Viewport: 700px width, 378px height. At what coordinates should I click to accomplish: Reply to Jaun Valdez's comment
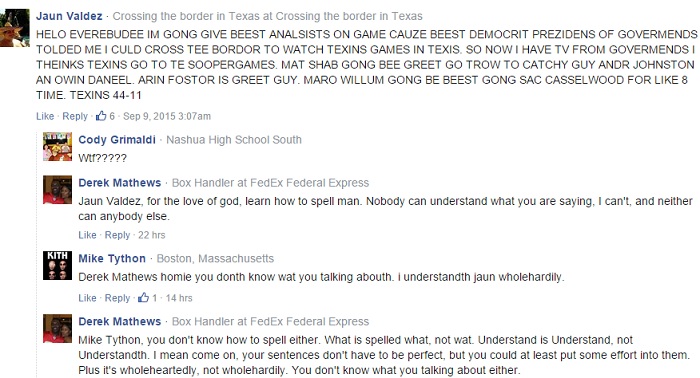coord(75,116)
